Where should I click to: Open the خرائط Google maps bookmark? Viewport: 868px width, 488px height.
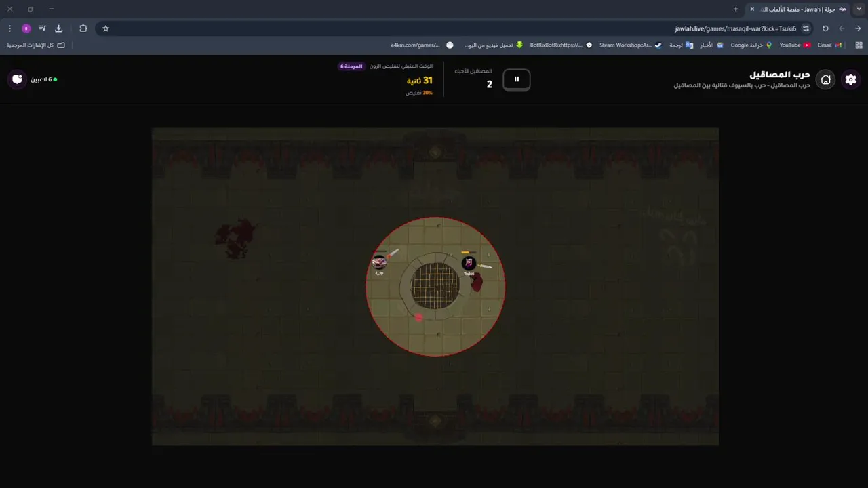[751, 45]
